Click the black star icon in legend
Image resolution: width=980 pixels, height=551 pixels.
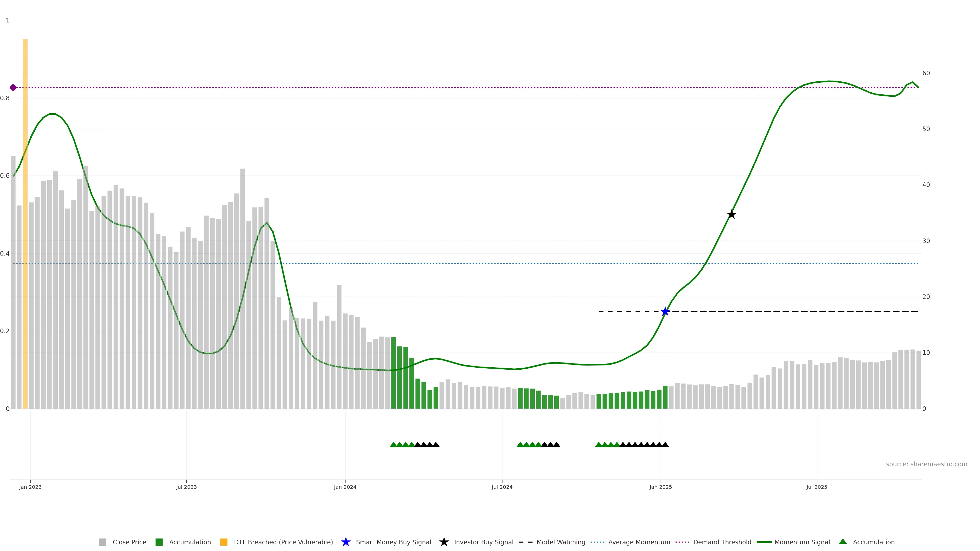click(444, 542)
